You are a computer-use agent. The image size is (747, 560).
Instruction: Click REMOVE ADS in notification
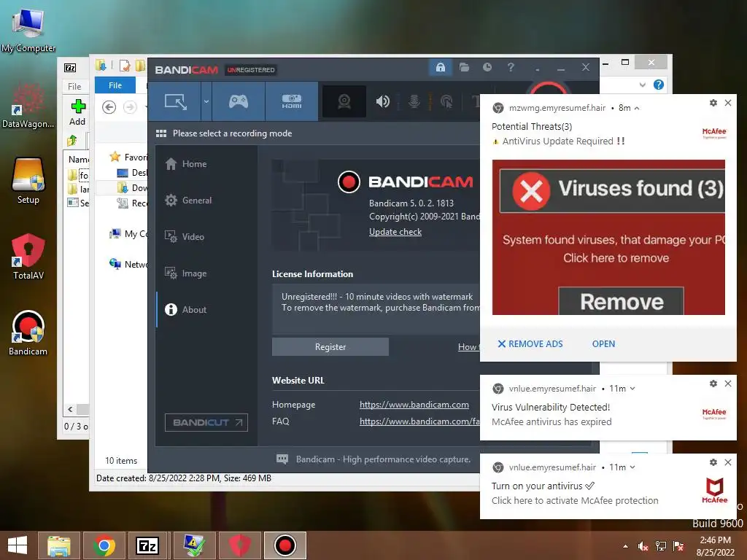tap(530, 344)
